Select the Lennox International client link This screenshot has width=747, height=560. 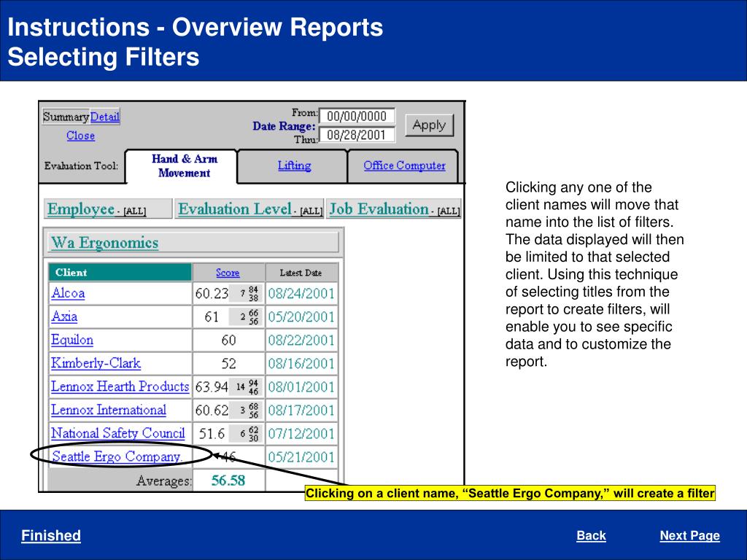[109, 410]
